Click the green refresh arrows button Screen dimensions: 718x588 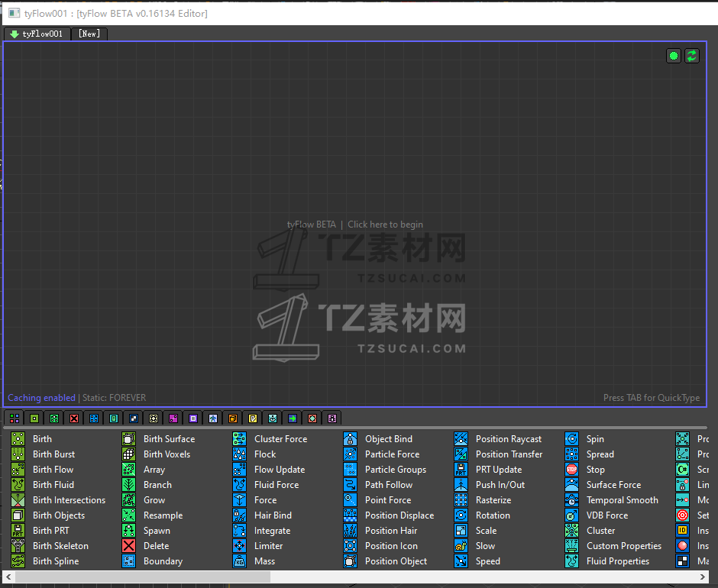click(692, 56)
